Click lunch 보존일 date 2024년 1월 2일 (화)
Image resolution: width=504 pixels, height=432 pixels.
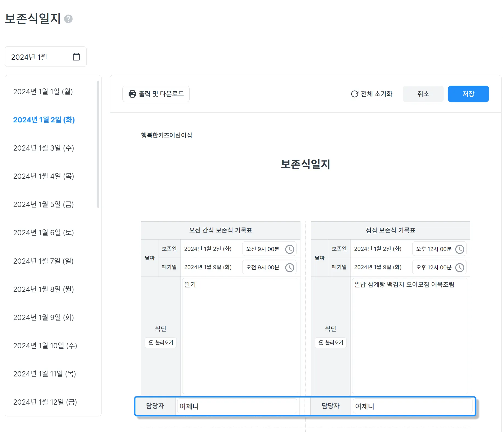click(x=378, y=249)
